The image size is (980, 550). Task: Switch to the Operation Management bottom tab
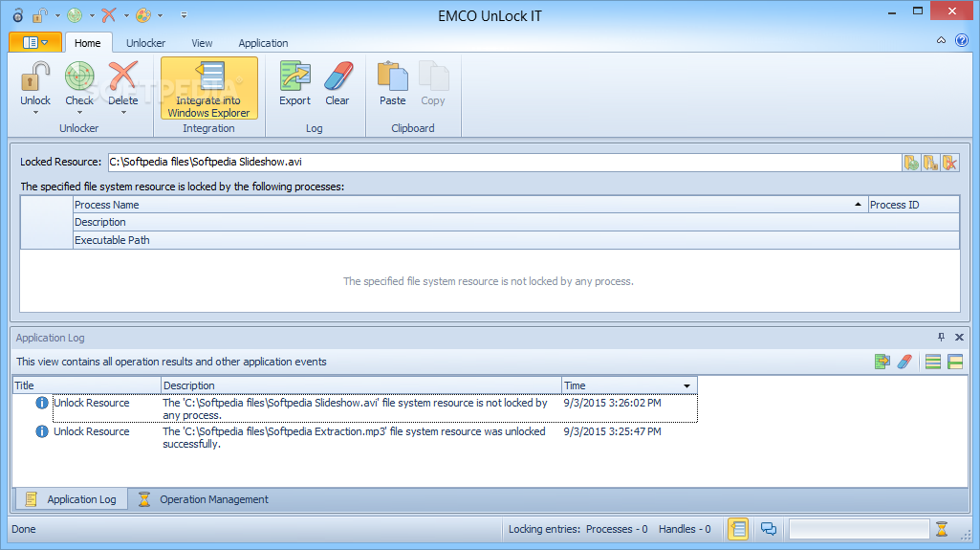[x=204, y=499]
